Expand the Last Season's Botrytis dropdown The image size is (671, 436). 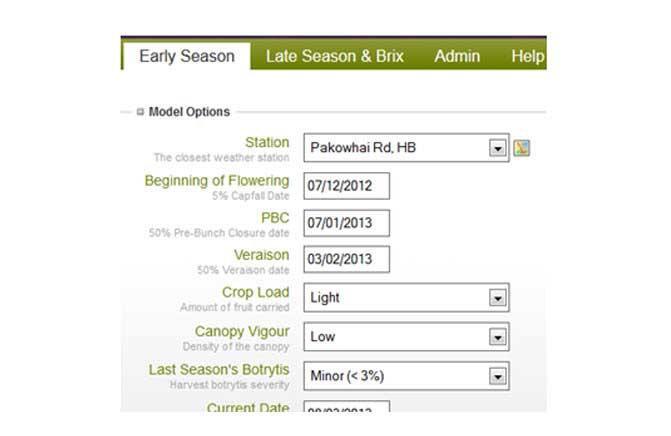point(406,376)
